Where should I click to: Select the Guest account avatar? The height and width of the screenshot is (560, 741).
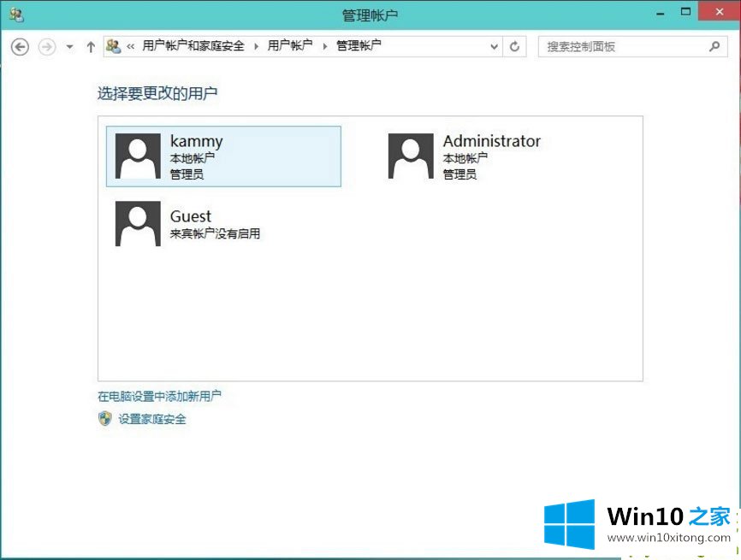138,223
